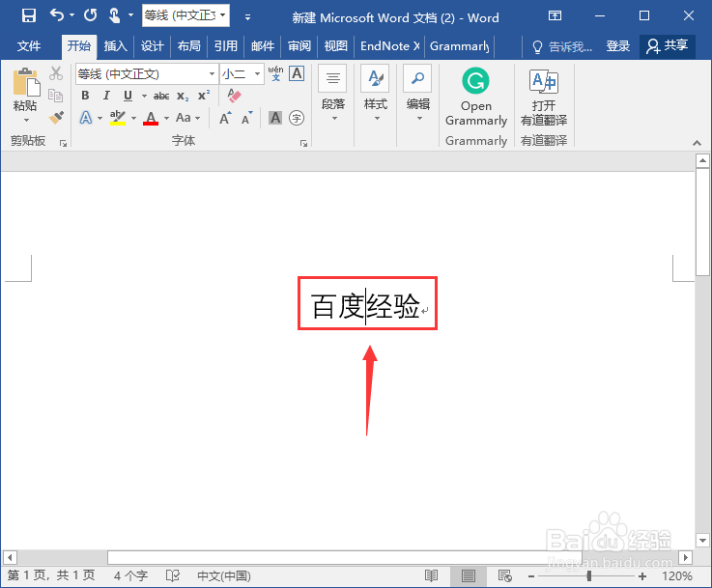The height and width of the screenshot is (588, 712).
Task: Customize Quick Access Toolbar arrow
Action: [x=247, y=17]
